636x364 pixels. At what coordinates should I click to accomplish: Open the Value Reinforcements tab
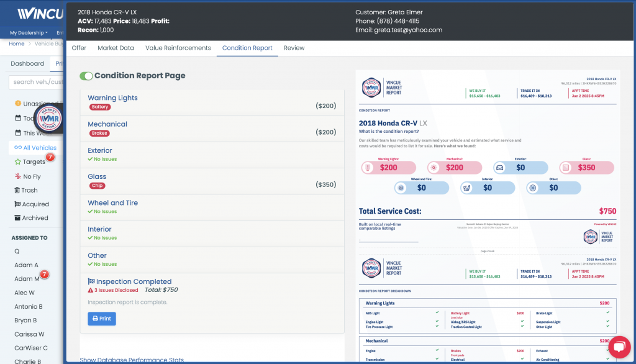(x=178, y=48)
